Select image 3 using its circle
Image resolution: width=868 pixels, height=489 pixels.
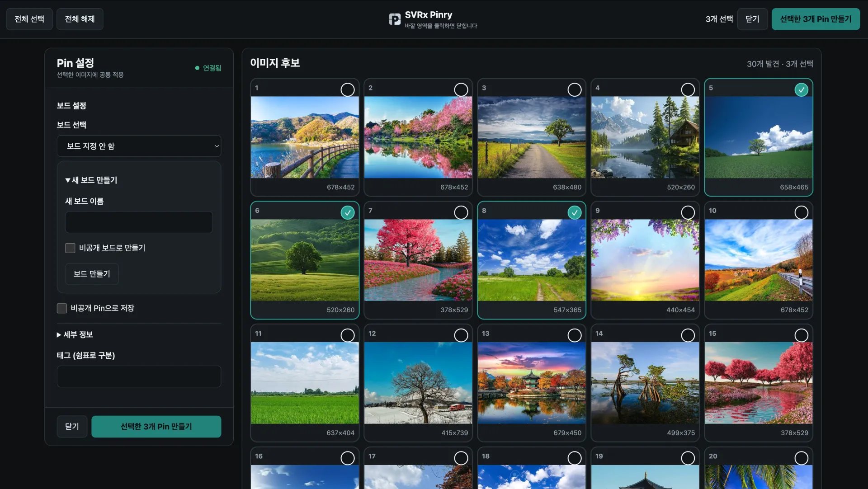pyautogui.click(x=574, y=89)
